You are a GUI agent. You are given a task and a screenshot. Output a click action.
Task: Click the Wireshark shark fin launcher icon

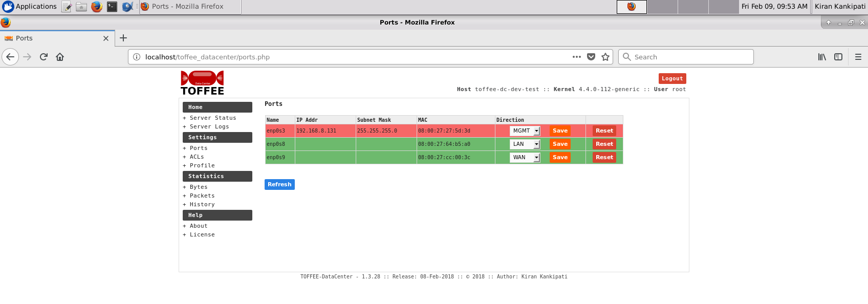tap(127, 7)
